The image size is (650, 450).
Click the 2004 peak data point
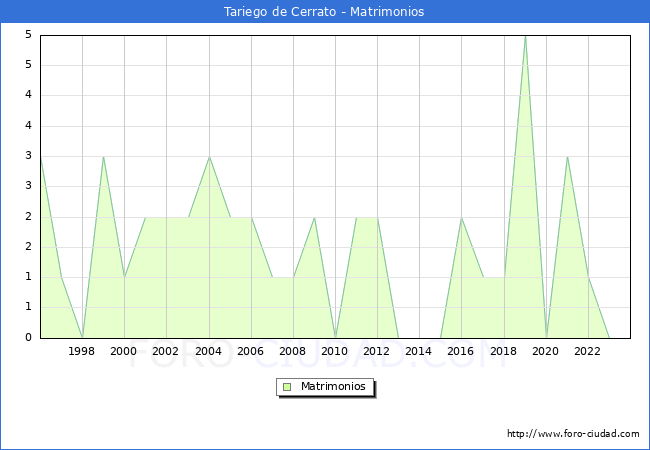pos(209,157)
